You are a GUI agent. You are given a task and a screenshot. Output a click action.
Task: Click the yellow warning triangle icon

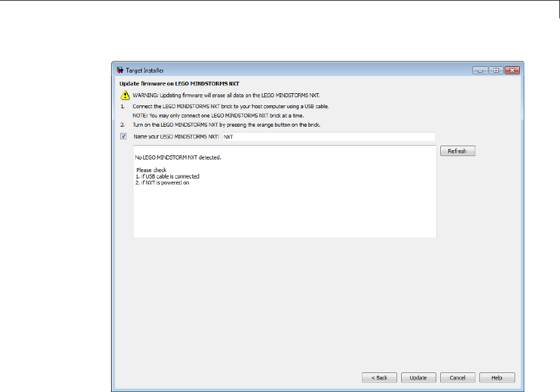pyautogui.click(x=125, y=95)
